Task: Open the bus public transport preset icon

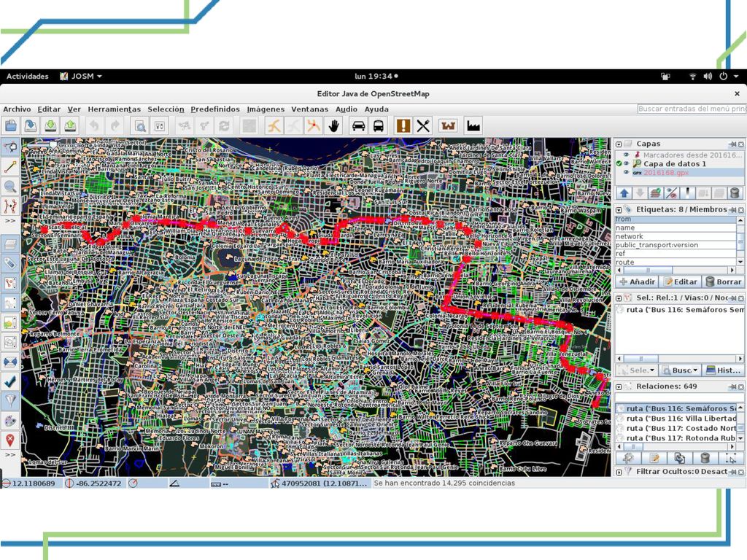Action: pos(379,126)
